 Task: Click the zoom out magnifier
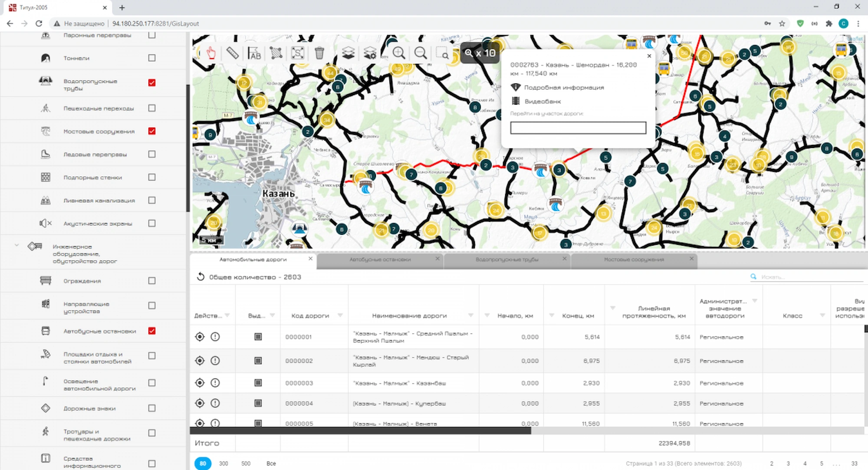[x=420, y=53]
